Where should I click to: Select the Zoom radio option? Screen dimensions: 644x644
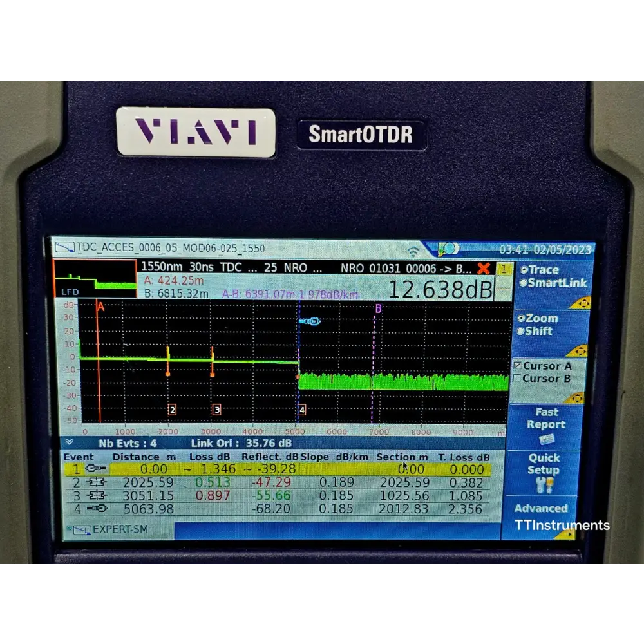point(538,318)
